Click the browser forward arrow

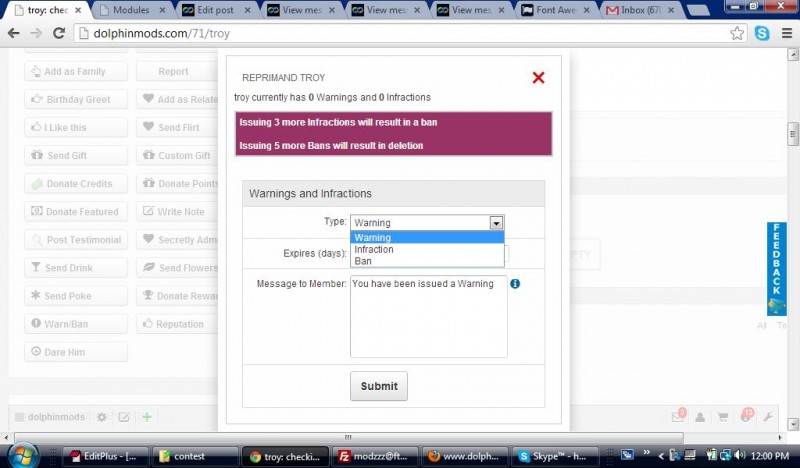(x=36, y=34)
